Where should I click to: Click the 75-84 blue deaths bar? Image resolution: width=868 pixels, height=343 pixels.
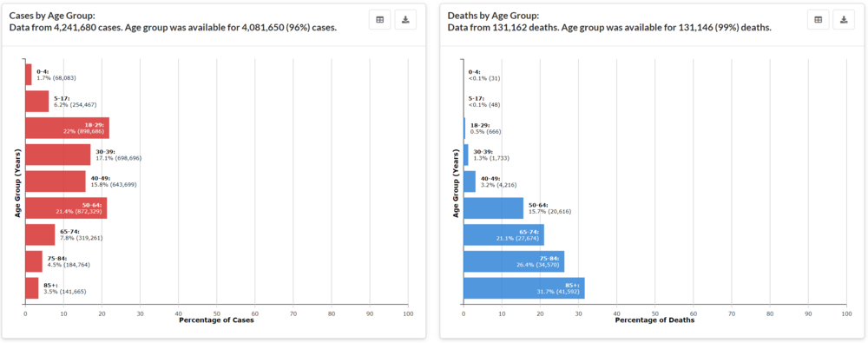[x=514, y=261]
